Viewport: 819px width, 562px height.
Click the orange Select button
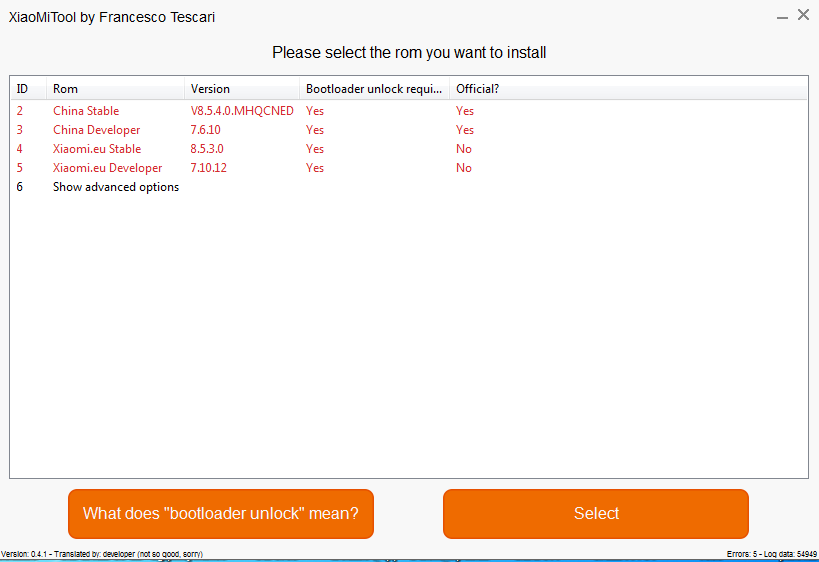pos(595,513)
